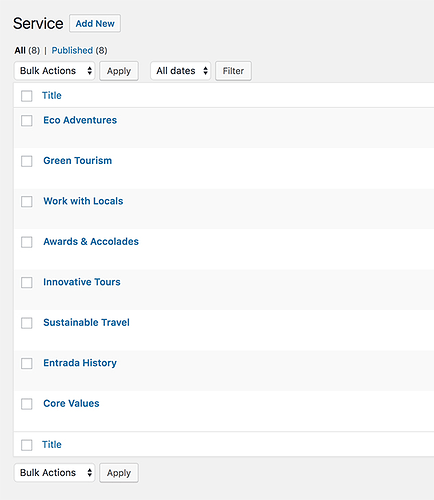
Task: Check the Work with Locals row
Action: tap(27, 202)
